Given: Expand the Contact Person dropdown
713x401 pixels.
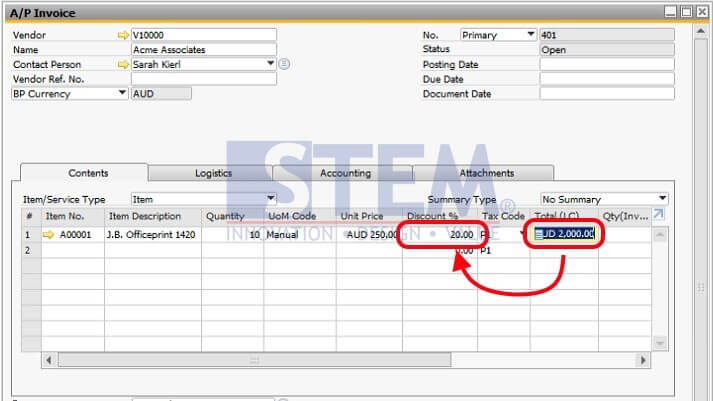Looking at the screenshot, I should coord(271,63).
